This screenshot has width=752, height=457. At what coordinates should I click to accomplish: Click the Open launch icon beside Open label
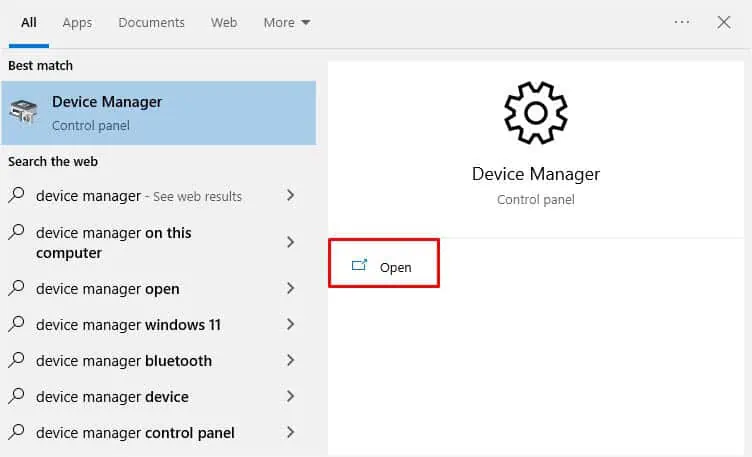[x=359, y=265]
